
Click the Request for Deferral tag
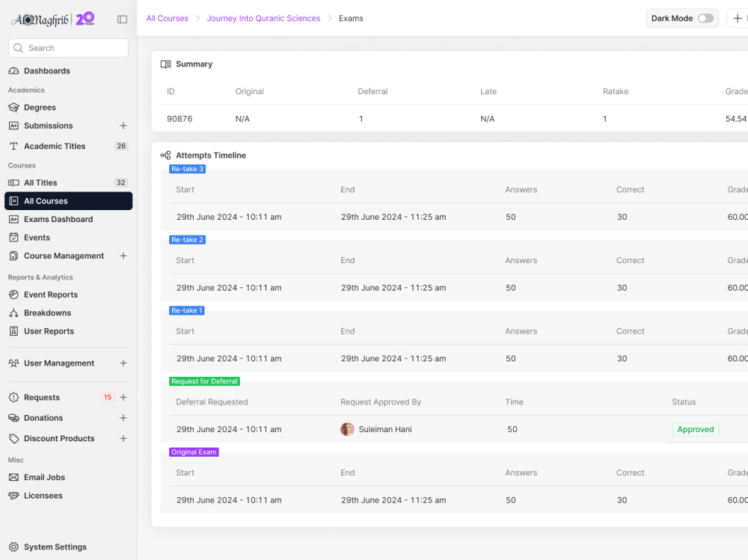pyautogui.click(x=204, y=381)
